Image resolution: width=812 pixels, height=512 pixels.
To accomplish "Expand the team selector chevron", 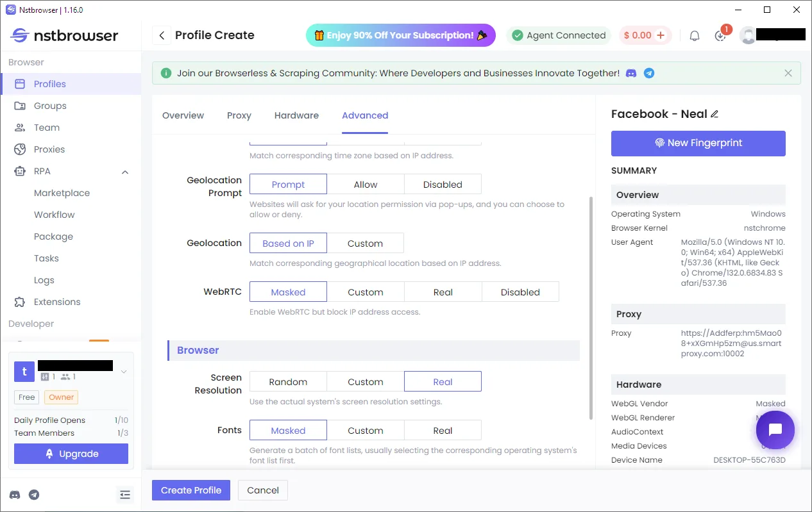I will [124, 372].
